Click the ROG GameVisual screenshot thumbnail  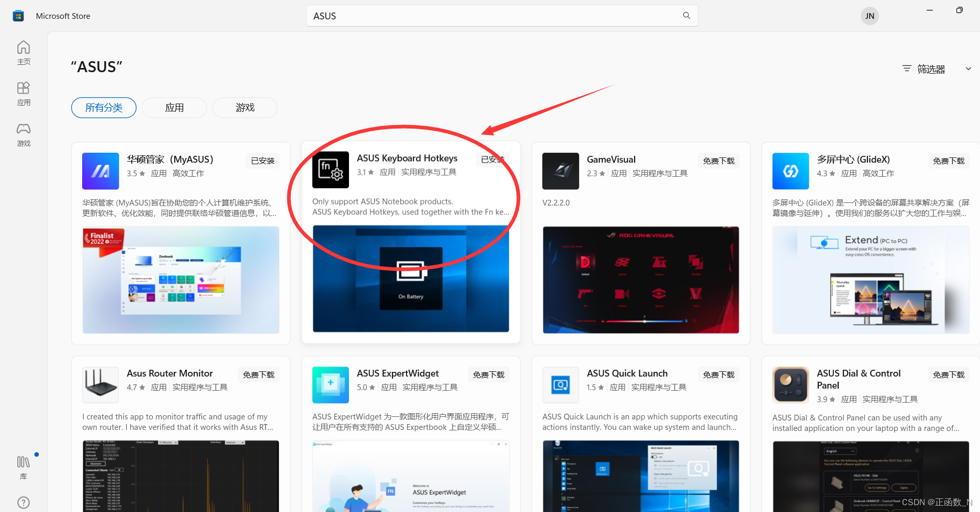[641, 280]
